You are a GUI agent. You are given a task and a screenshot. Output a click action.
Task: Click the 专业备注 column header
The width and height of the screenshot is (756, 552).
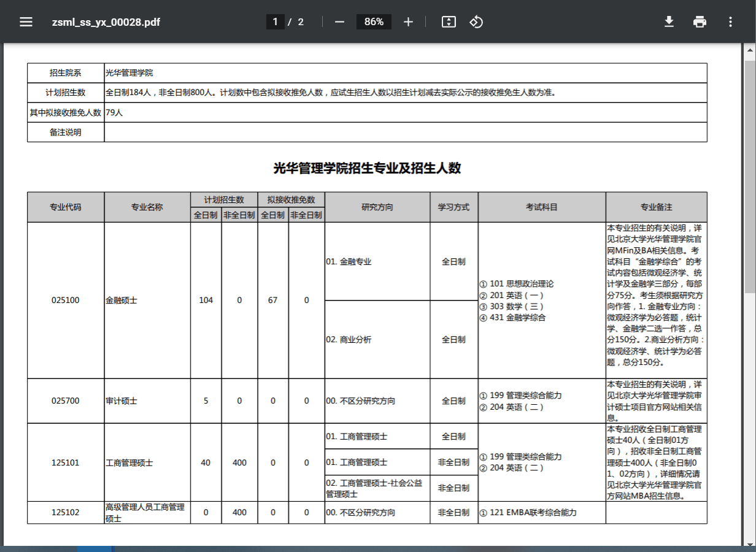(x=656, y=207)
